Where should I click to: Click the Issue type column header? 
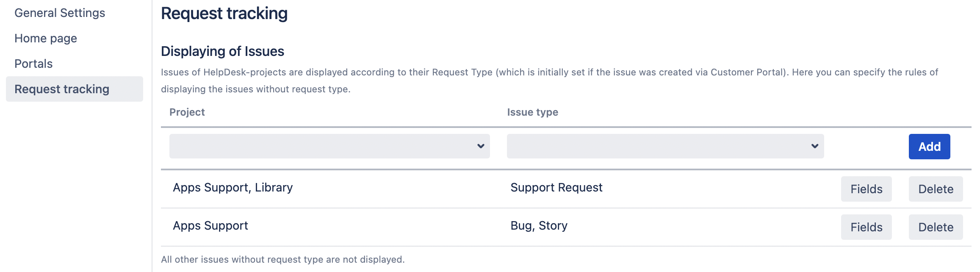point(532,112)
